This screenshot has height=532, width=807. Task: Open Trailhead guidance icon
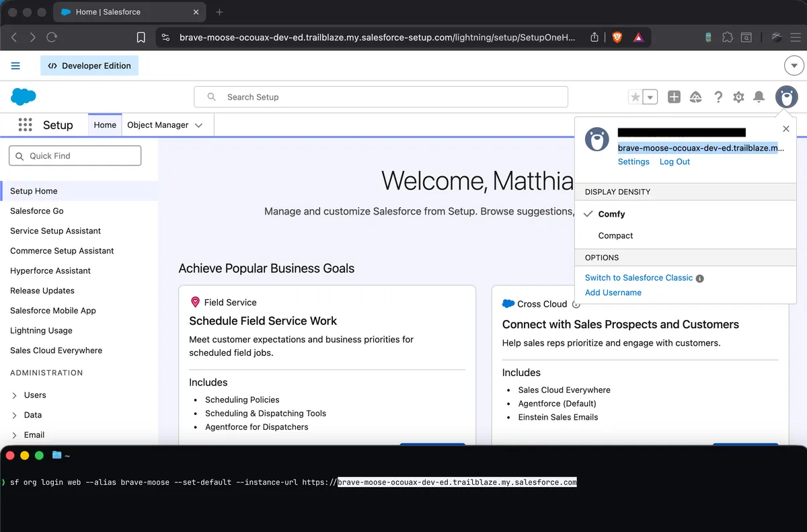pyautogui.click(x=696, y=97)
